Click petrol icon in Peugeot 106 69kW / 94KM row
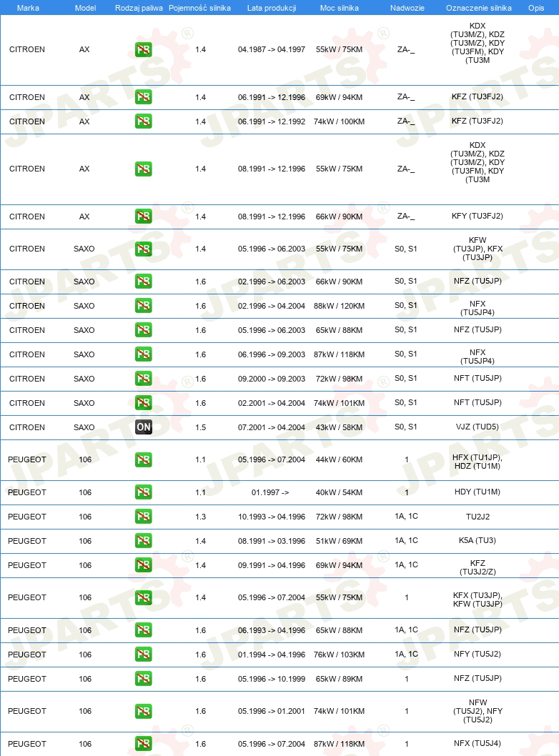The height and width of the screenshot is (756, 559). pyautogui.click(x=143, y=564)
